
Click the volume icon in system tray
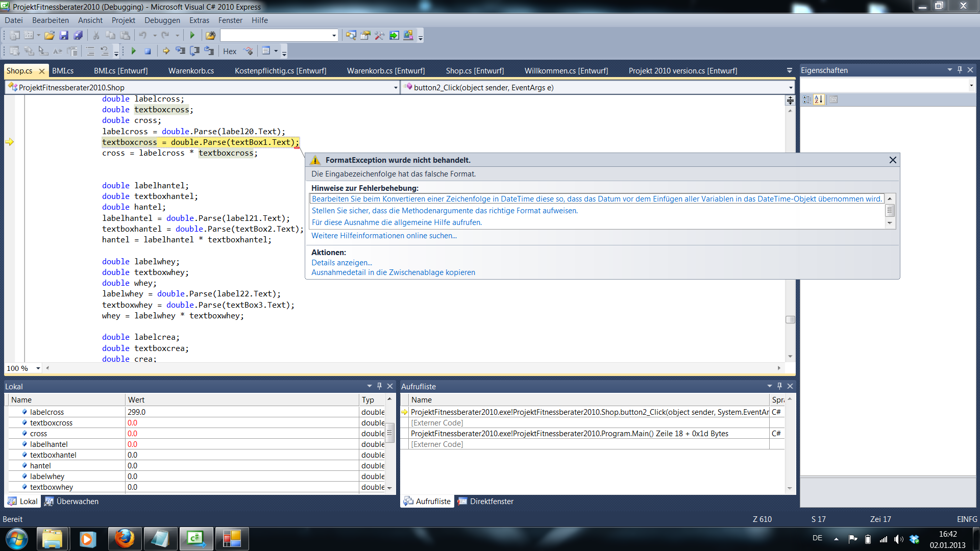pos(899,539)
